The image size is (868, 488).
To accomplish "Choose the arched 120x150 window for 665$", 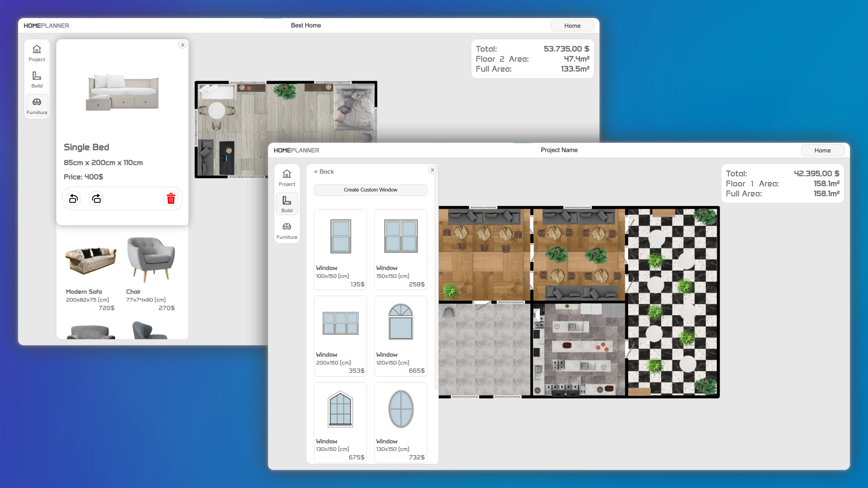I will (x=400, y=336).
